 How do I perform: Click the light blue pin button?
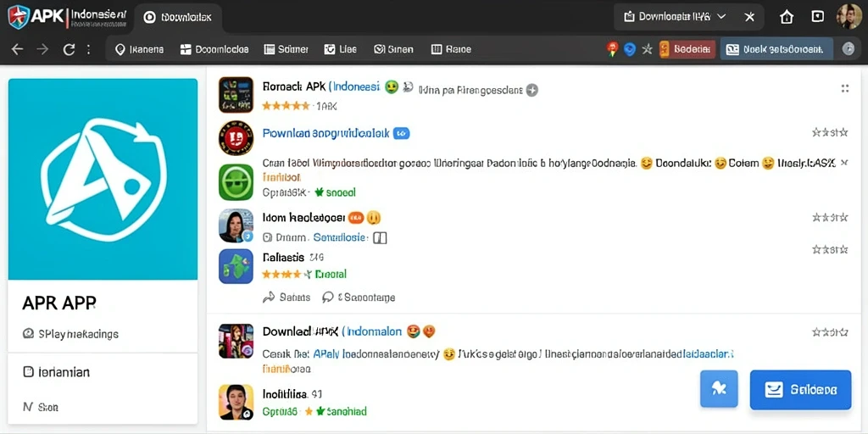(719, 389)
